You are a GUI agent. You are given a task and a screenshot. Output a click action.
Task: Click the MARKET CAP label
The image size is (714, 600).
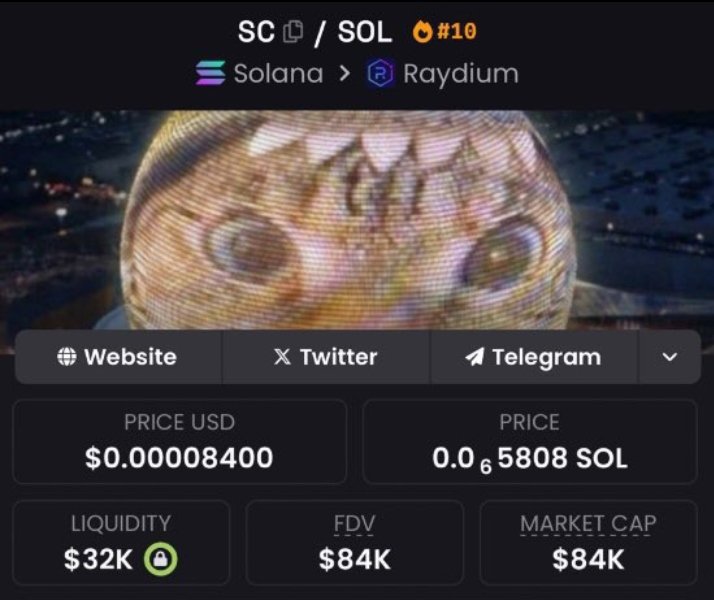point(588,524)
